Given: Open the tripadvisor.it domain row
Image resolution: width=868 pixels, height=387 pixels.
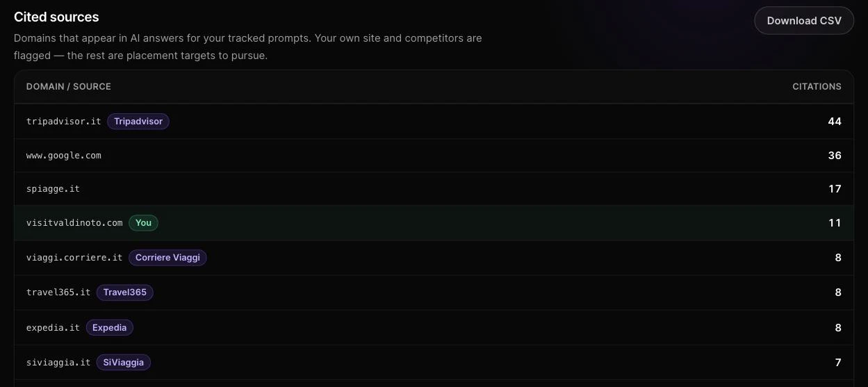Looking at the screenshot, I should 434,122.
